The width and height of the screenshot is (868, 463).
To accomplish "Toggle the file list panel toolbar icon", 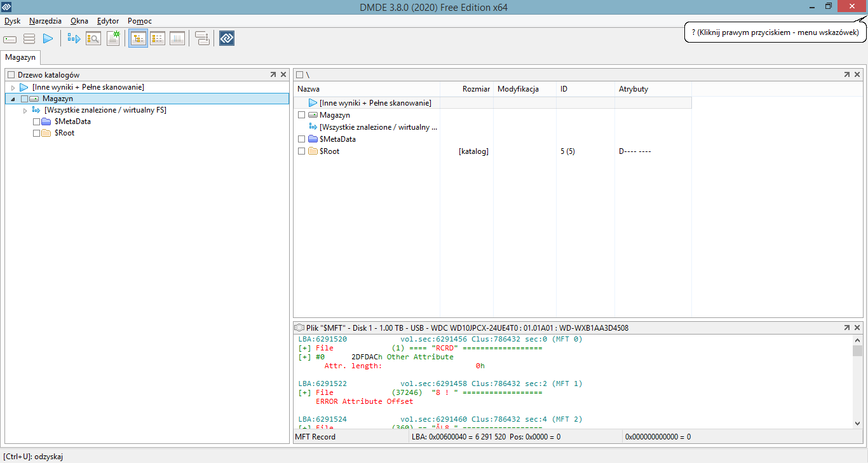I will pos(158,39).
